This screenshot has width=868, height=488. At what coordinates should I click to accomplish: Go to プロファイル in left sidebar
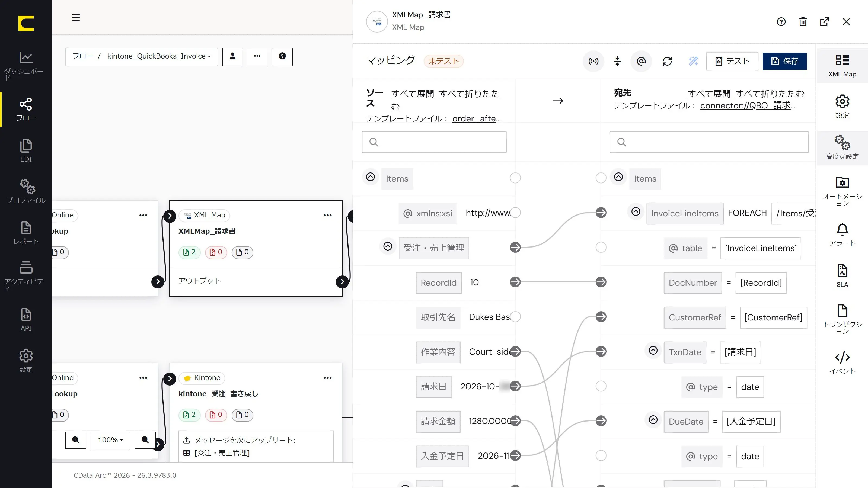coord(26,191)
